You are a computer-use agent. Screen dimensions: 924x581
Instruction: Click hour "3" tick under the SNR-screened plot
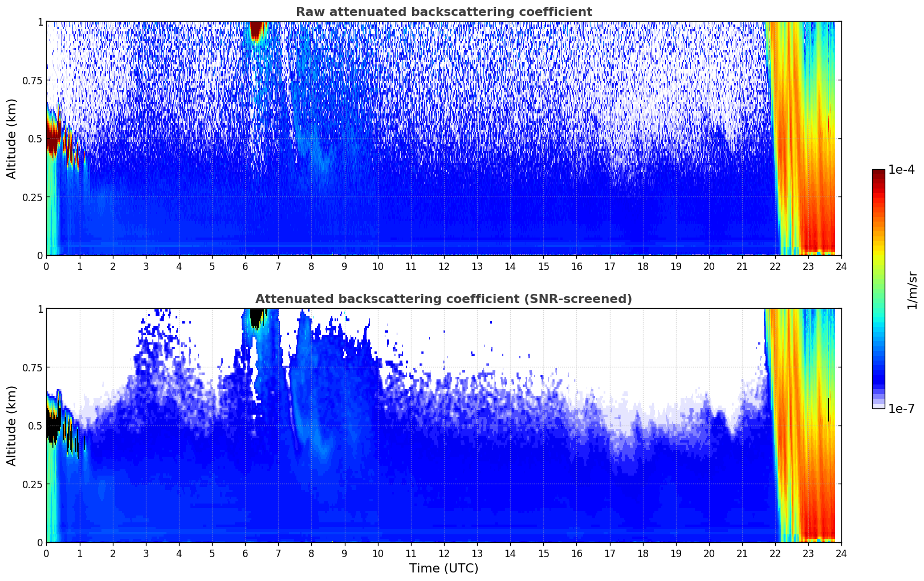[146, 553]
